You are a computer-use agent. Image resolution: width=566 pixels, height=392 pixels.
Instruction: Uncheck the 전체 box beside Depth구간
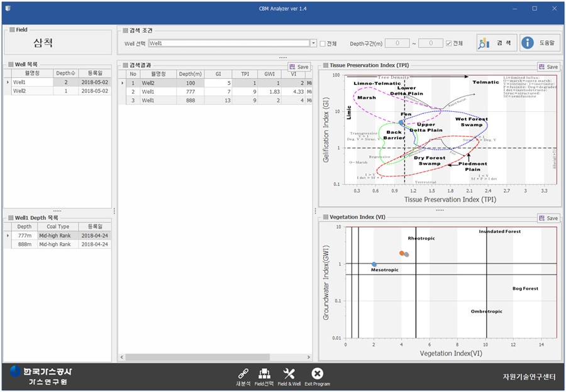tap(448, 43)
